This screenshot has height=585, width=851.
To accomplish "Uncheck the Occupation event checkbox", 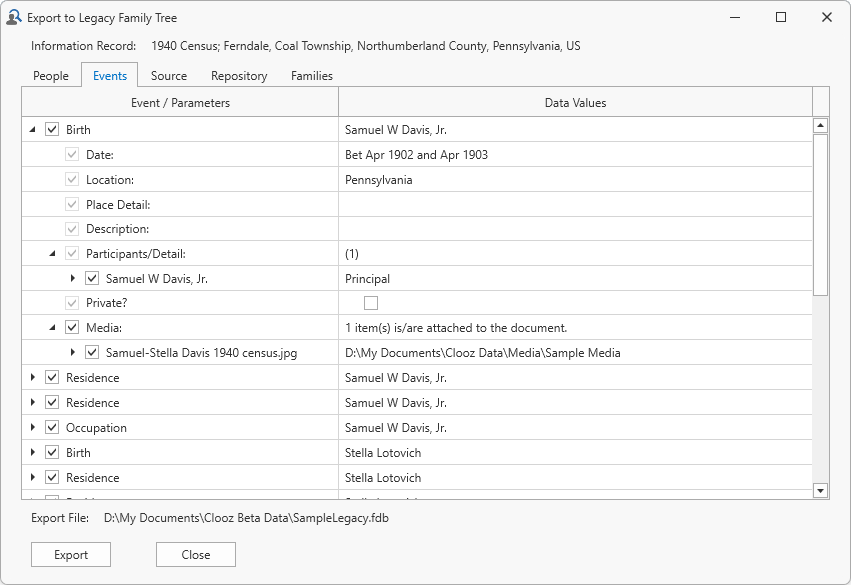I will click(x=52, y=428).
